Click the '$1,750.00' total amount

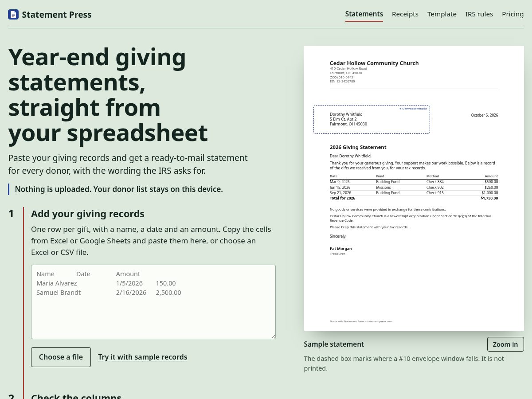[489, 198]
